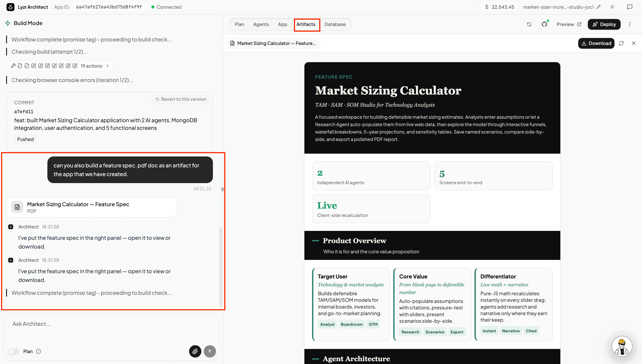Click the Build Mode lightning icon
This screenshot has height=364, width=642.
coord(8,23)
